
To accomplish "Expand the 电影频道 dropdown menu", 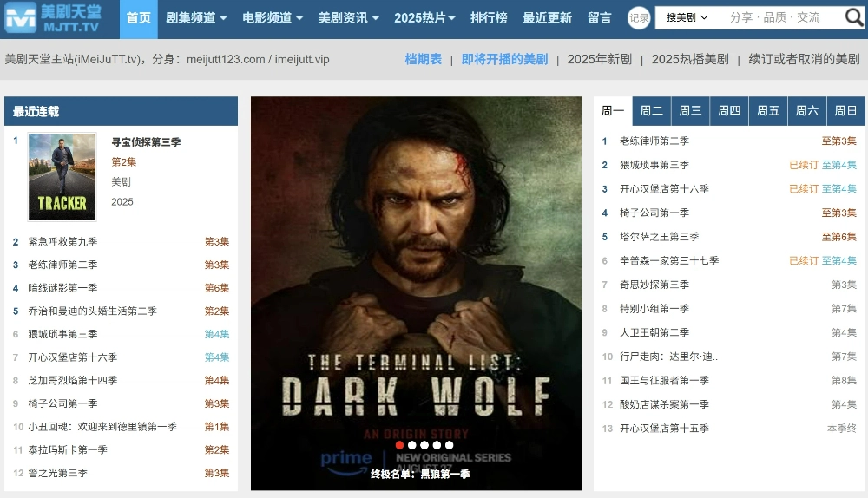I will (273, 18).
